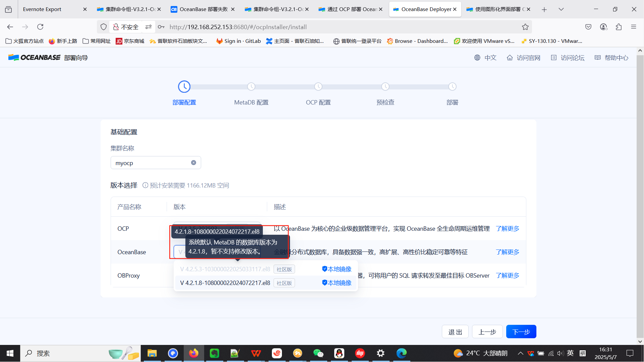This screenshot has width=644, height=362.
Task: Open the Browse - Dashboard bookmark
Action: pos(417,41)
